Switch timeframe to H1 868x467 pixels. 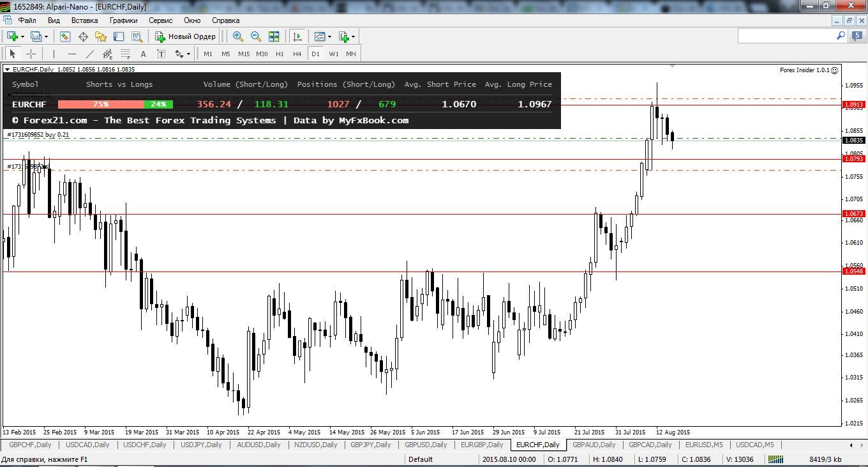click(x=280, y=54)
